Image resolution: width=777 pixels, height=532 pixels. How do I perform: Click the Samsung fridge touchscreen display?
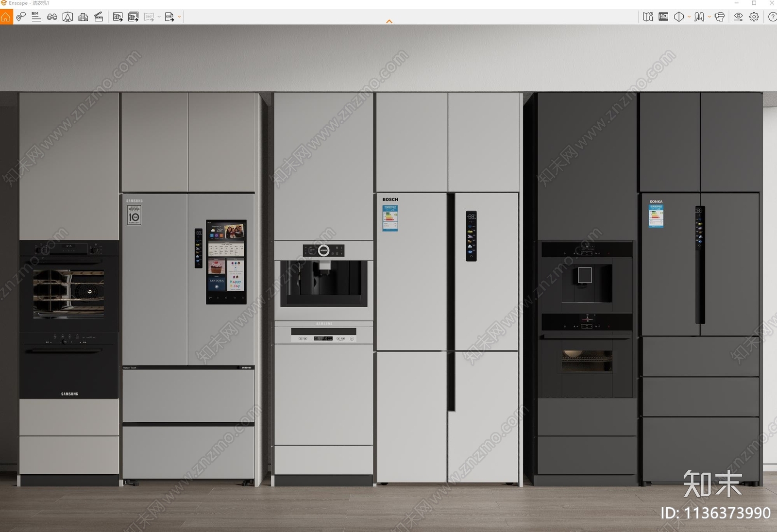click(226, 262)
